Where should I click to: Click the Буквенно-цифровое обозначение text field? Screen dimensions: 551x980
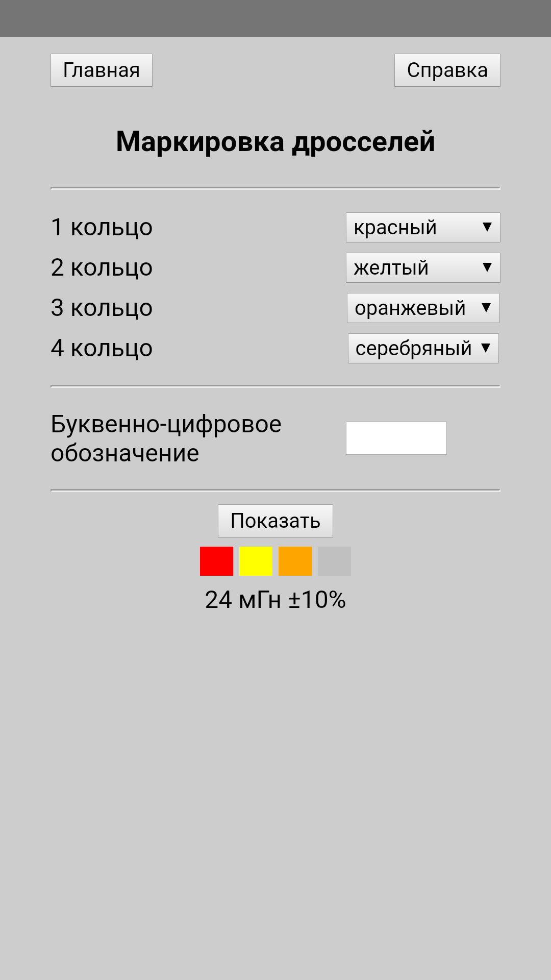pos(396,438)
